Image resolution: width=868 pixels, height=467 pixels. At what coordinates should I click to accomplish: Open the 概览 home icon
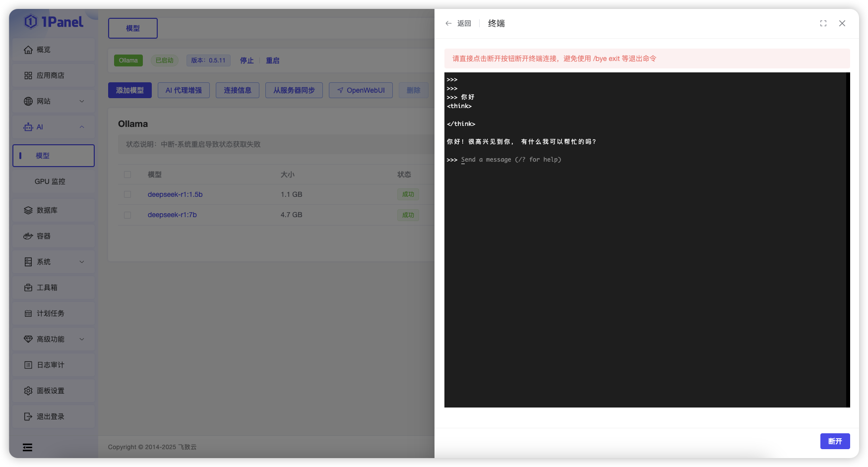pyautogui.click(x=28, y=50)
